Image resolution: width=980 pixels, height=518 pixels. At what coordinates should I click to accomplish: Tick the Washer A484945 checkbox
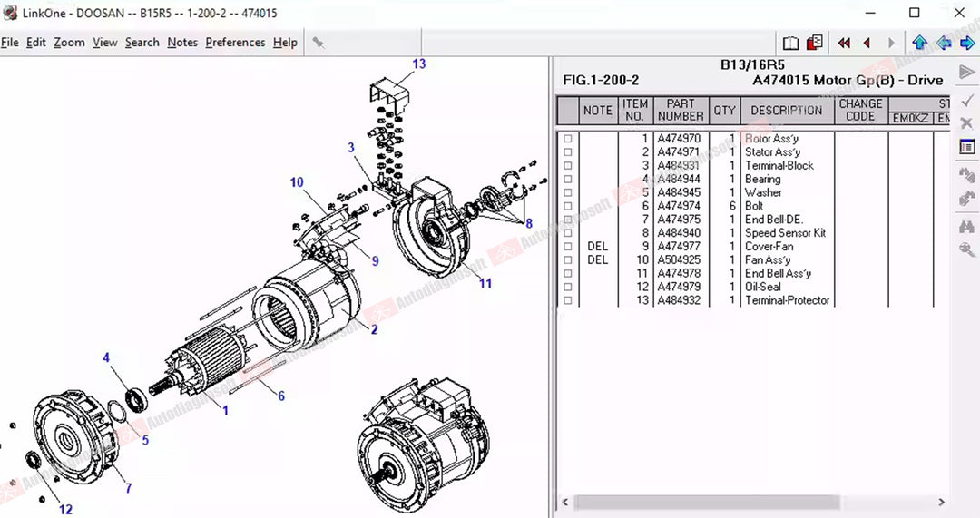(567, 192)
